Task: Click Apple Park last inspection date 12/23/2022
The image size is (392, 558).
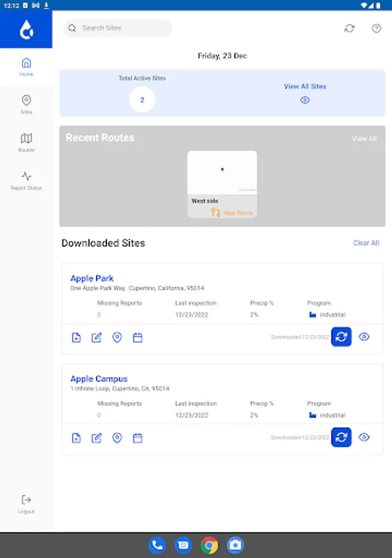Action: pyautogui.click(x=191, y=314)
